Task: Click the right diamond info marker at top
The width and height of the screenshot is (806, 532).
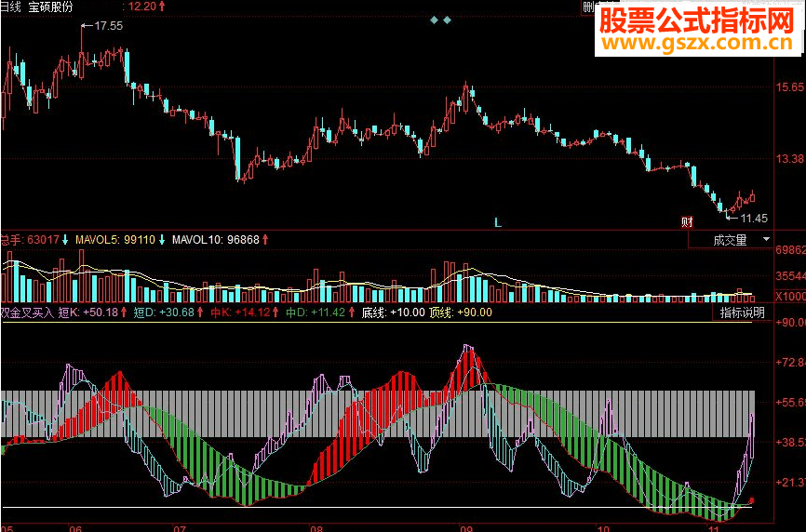Action: coord(447,20)
